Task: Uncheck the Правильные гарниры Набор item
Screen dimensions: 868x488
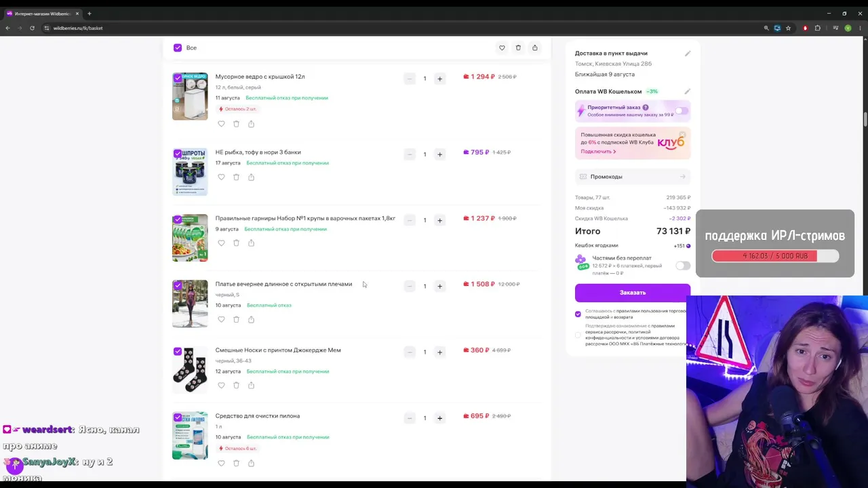Action: point(178,220)
